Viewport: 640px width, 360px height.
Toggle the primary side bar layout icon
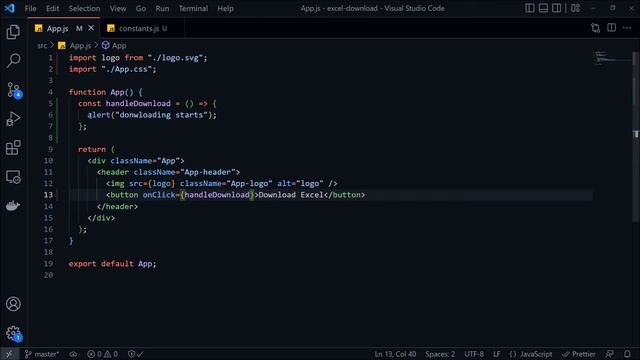pos(530,8)
